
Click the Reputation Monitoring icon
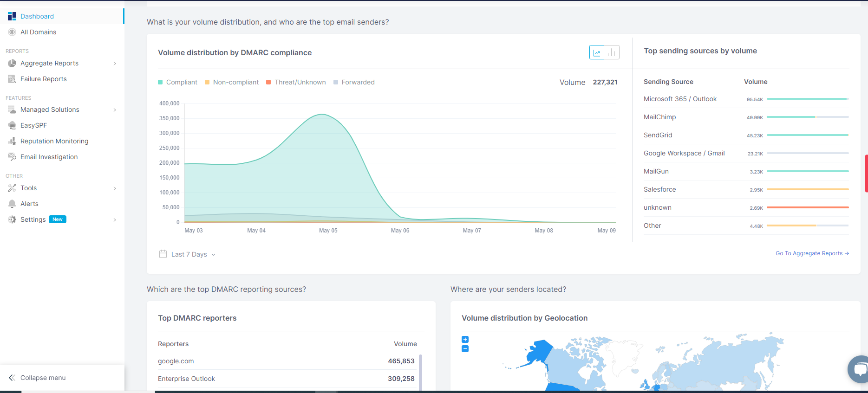click(12, 141)
